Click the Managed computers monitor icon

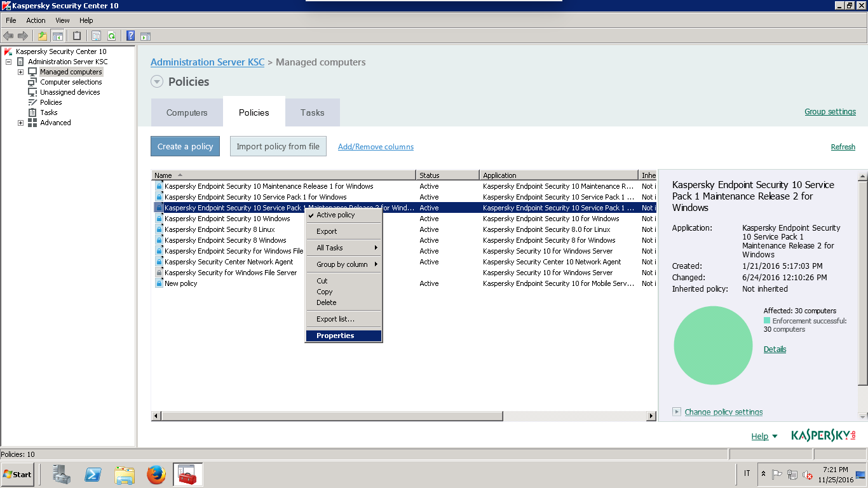[x=32, y=72]
